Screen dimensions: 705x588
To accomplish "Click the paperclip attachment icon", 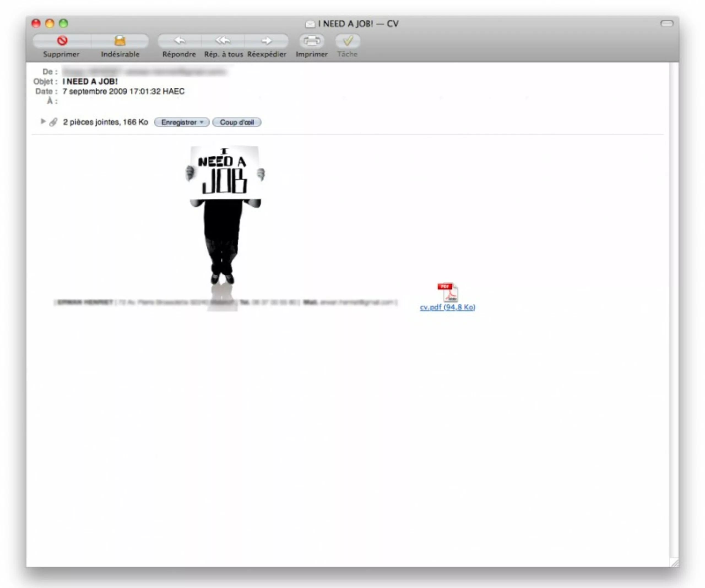I will tap(53, 122).
